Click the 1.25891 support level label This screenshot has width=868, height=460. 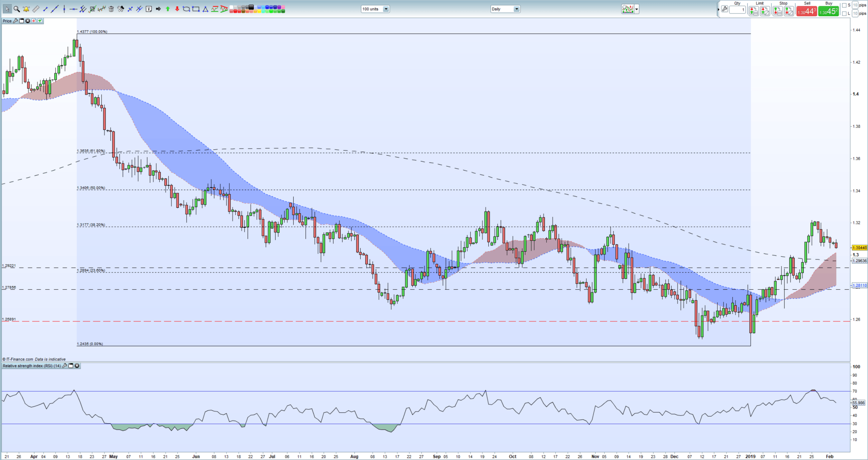click(x=9, y=319)
